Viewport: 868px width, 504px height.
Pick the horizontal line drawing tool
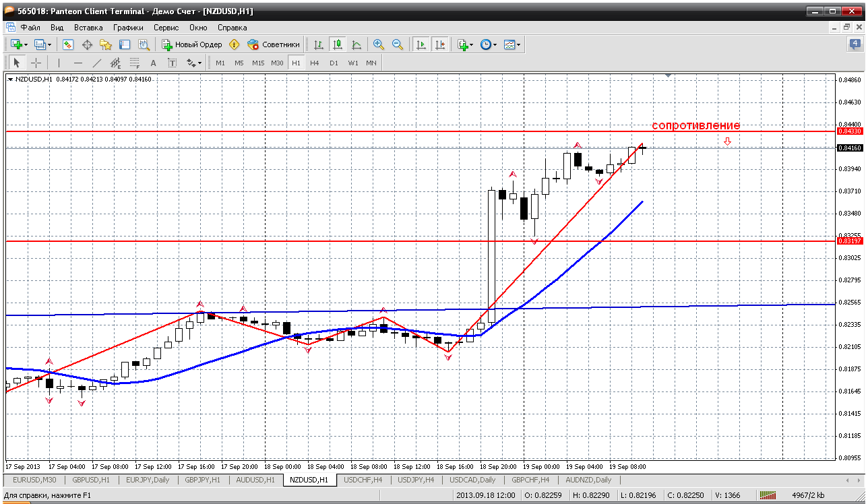[x=77, y=63]
